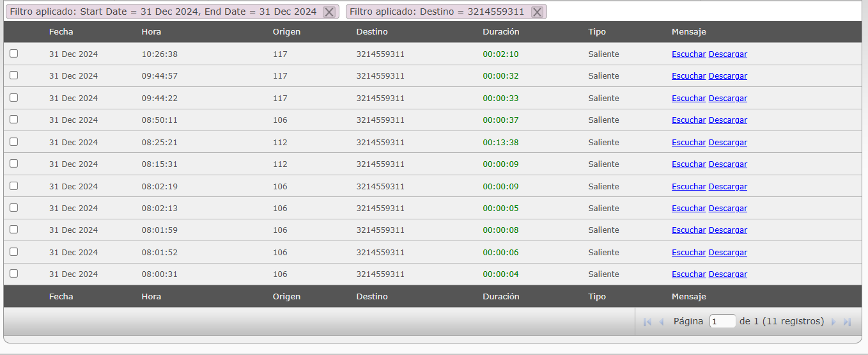Sort by Fecha column header
This screenshot has height=355, width=868.
(61, 32)
